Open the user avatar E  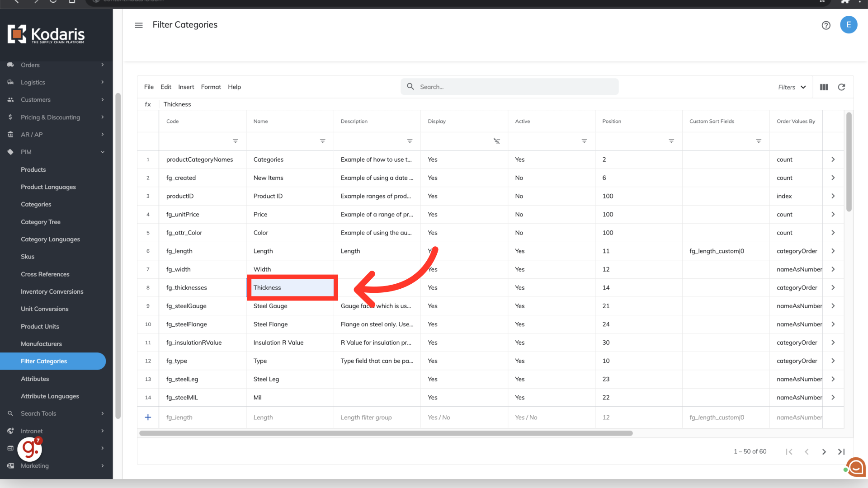tap(849, 25)
